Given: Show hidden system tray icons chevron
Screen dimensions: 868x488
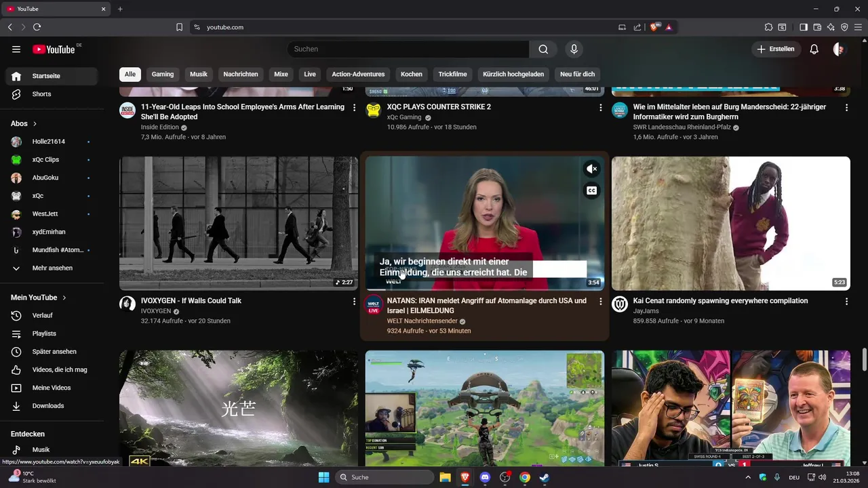Looking at the screenshot, I should coord(748,477).
